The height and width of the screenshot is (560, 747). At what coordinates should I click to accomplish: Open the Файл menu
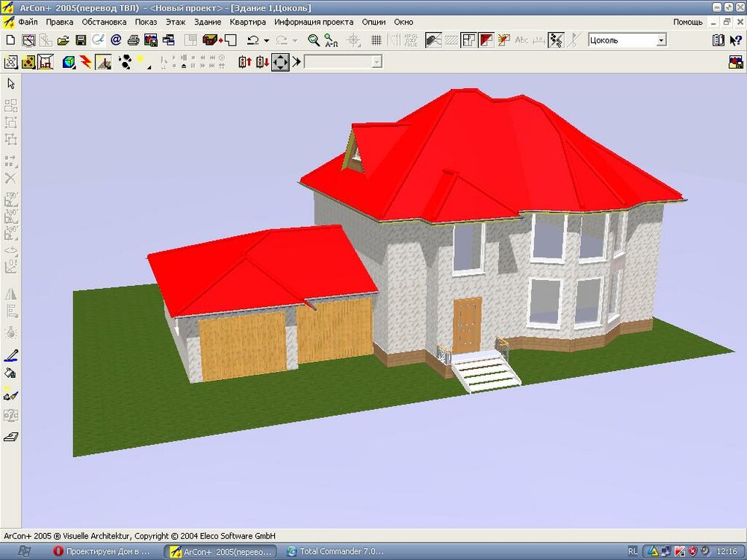point(28,22)
